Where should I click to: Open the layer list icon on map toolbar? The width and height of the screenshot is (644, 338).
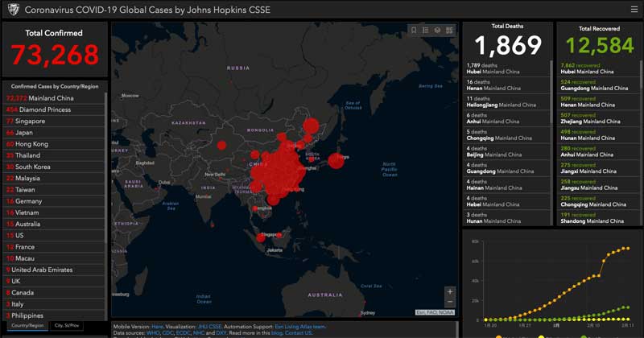(x=437, y=30)
